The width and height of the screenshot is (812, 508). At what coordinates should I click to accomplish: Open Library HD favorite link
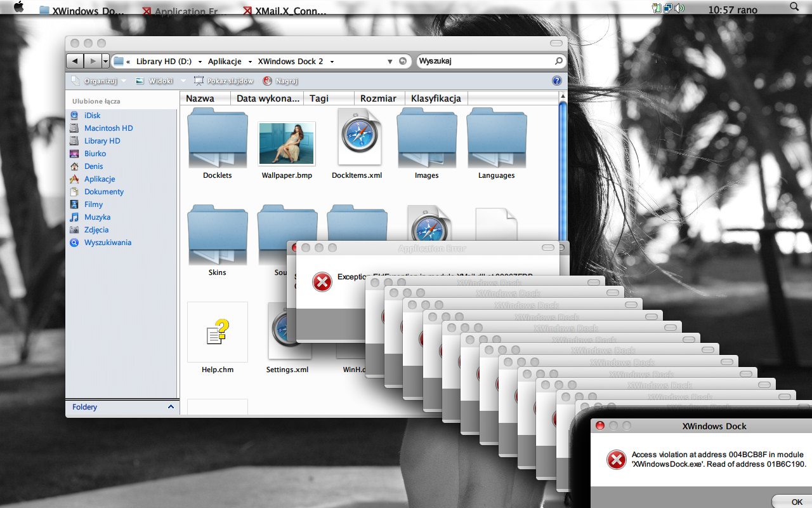tap(101, 141)
